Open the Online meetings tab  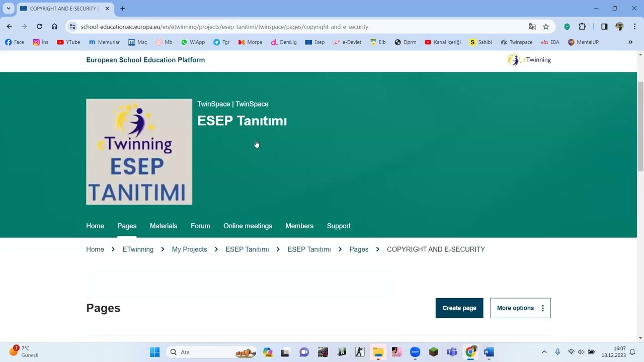click(x=248, y=226)
